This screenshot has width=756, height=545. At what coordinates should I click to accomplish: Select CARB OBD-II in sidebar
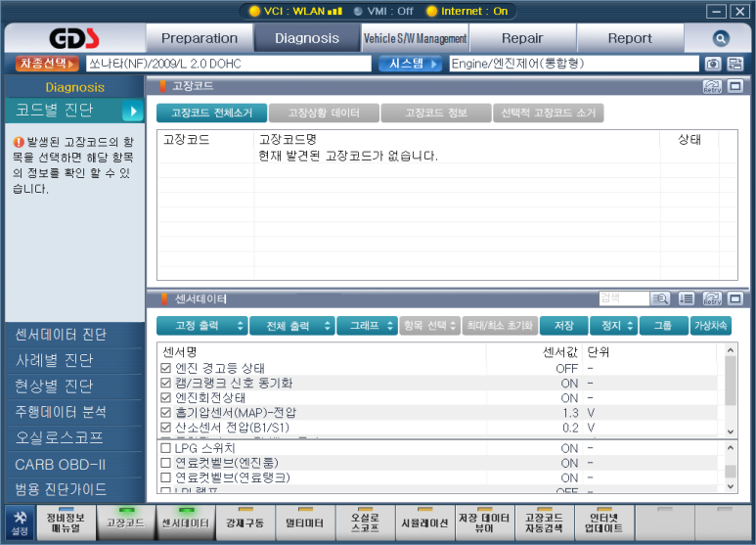[74, 465]
